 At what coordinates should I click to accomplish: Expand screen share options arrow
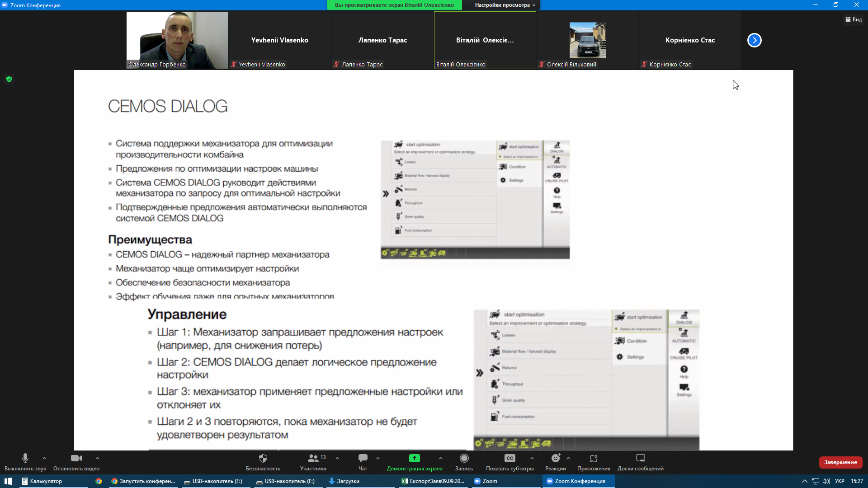click(441, 458)
